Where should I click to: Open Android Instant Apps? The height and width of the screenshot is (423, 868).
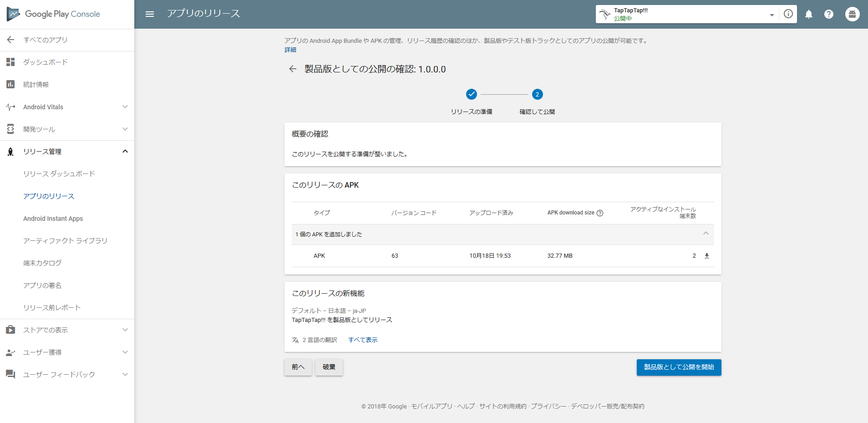pos(53,219)
